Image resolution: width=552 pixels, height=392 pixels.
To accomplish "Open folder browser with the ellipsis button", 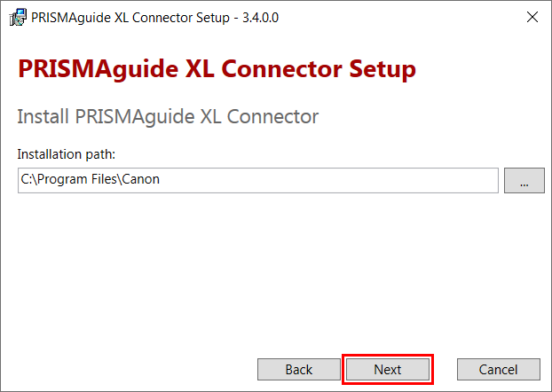I will click(524, 181).
